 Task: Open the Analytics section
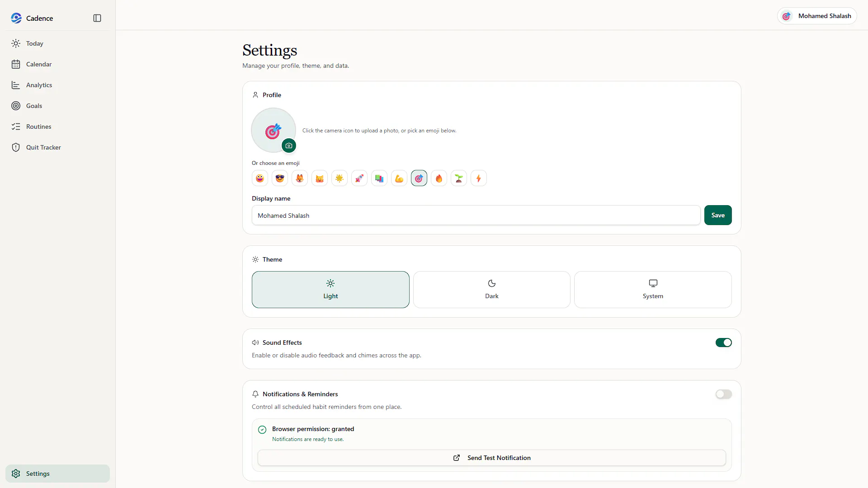57,85
